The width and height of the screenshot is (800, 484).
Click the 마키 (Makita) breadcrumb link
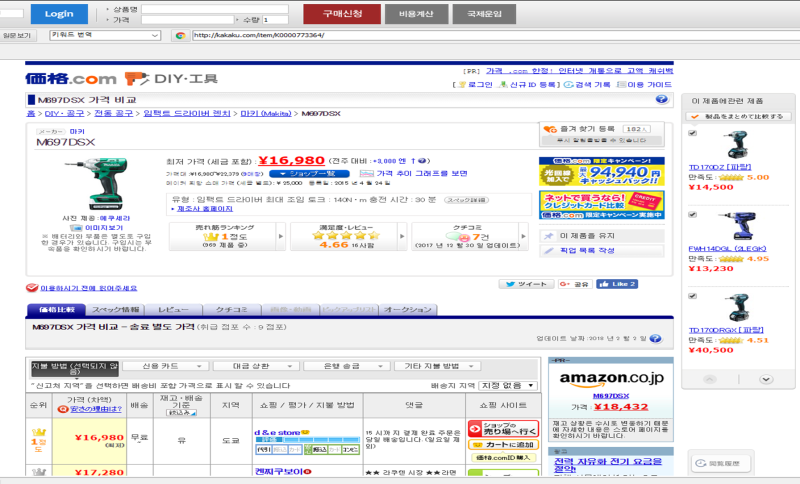266,113
